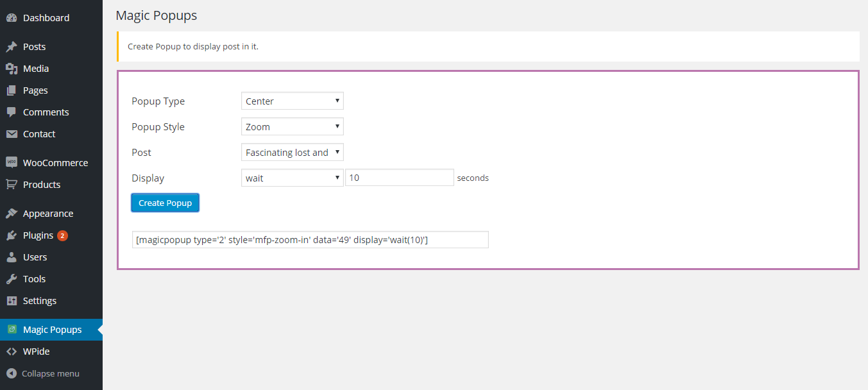Open the Settings menu item
The image size is (868, 390).
tap(51, 301)
